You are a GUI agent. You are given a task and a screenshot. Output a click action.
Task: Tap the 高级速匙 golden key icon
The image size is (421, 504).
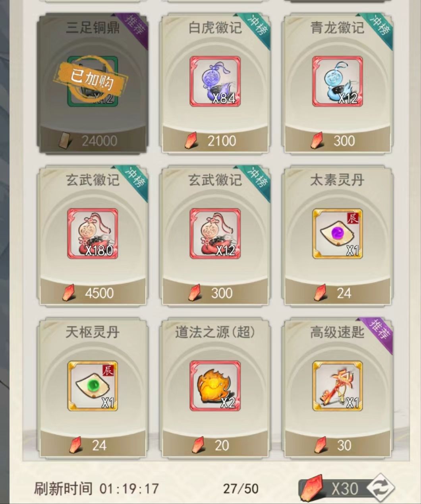click(337, 386)
